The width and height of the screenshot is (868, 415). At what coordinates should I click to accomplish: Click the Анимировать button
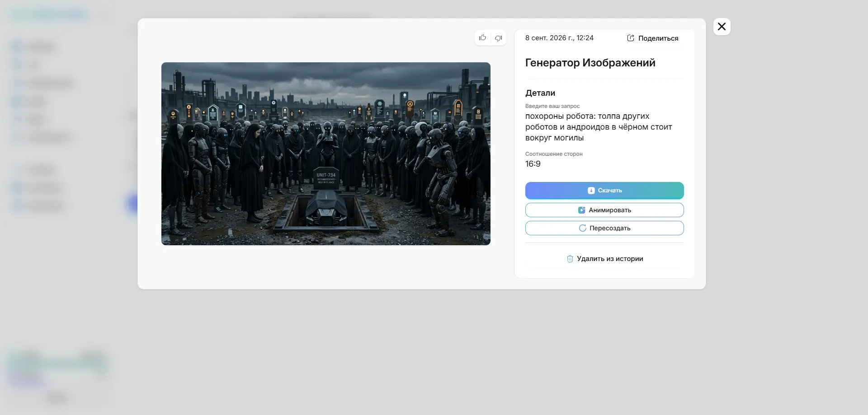click(x=604, y=210)
